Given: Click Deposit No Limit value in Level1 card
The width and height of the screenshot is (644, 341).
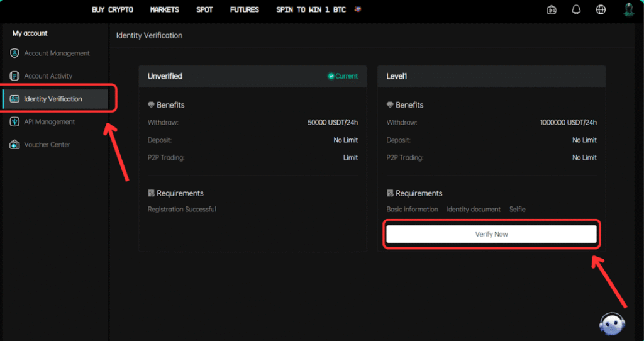Looking at the screenshot, I should coord(584,140).
